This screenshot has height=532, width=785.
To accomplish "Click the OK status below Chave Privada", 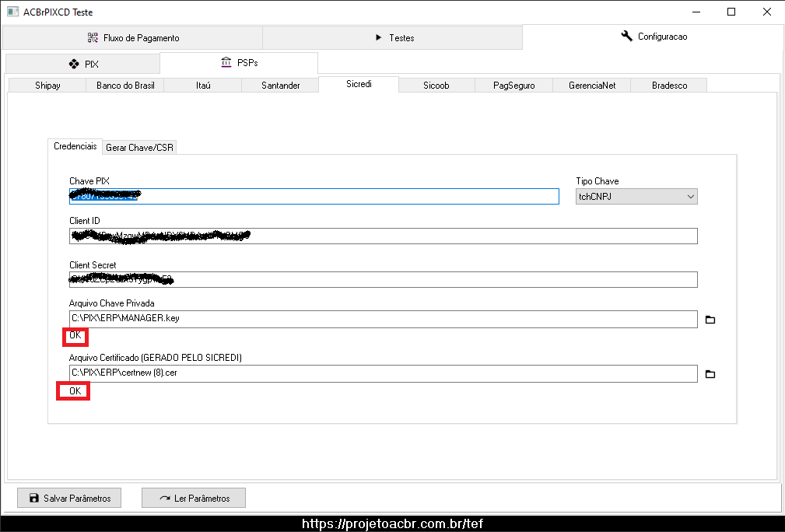I will [x=75, y=335].
